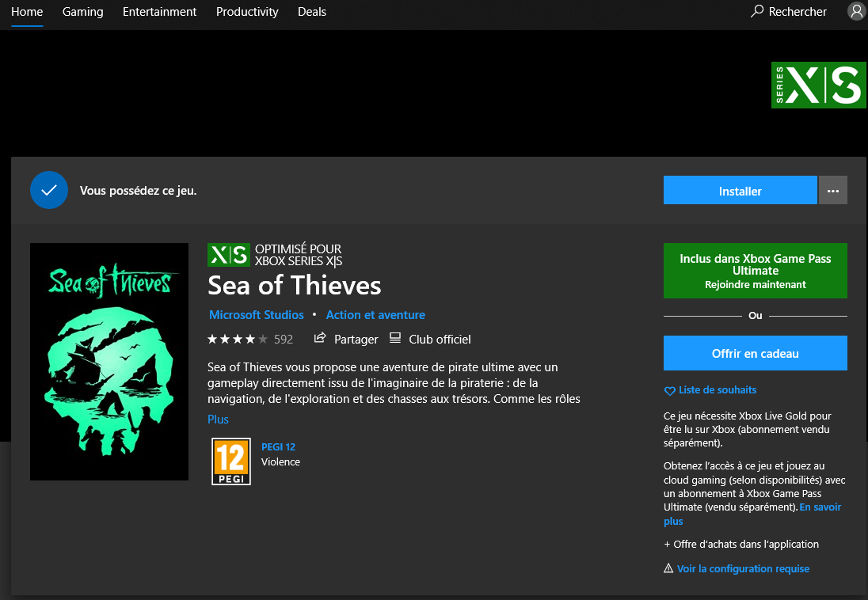Click the Violence content descriptor text
This screenshot has width=868, height=600.
(280, 461)
